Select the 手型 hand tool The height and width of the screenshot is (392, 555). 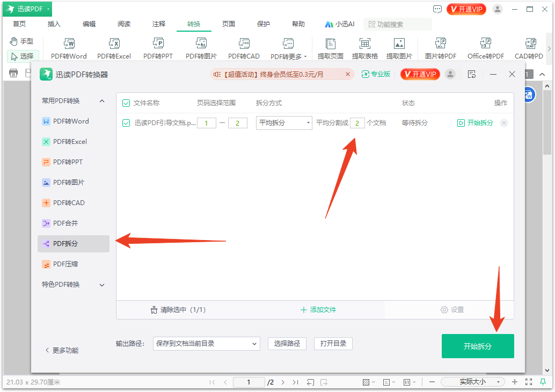tap(22, 41)
